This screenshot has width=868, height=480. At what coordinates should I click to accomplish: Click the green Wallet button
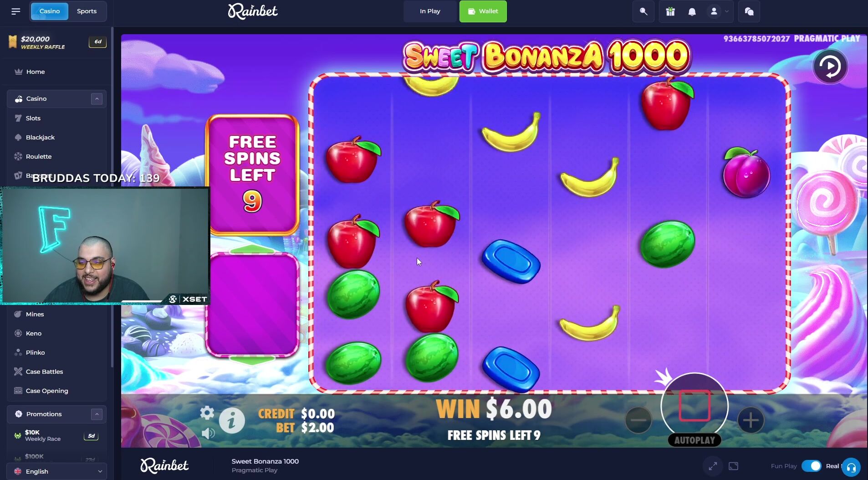click(x=483, y=11)
